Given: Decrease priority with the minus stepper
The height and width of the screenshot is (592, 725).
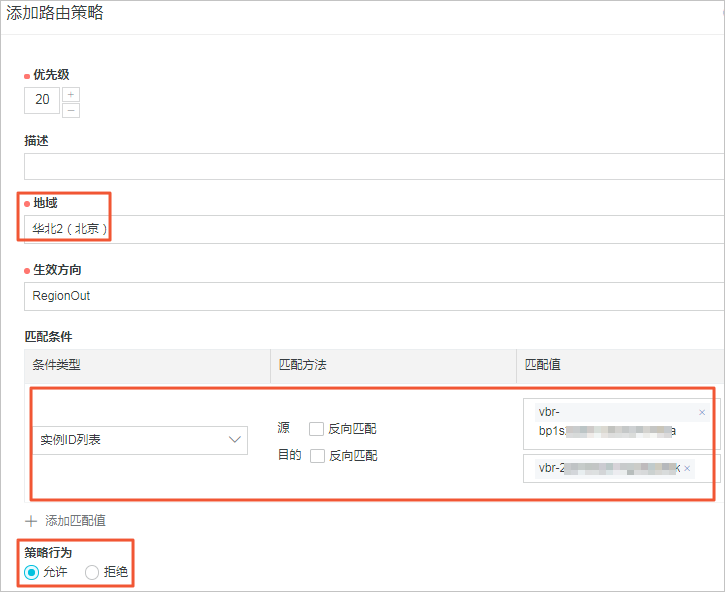Looking at the screenshot, I should point(71,111).
